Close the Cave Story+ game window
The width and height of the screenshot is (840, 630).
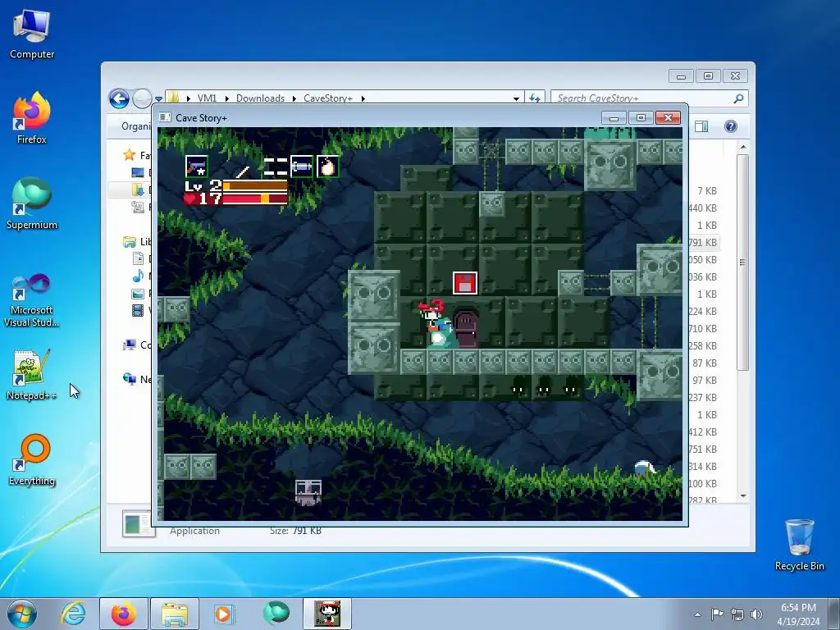click(x=668, y=118)
